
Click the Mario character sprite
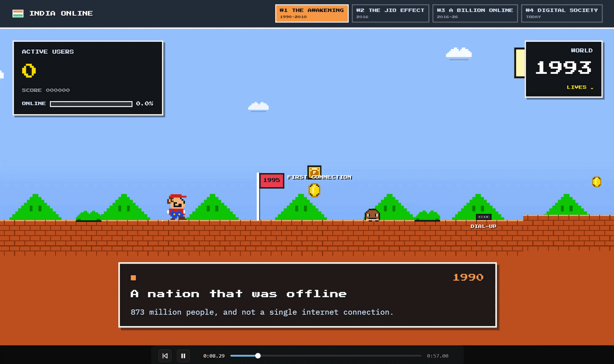pyautogui.click(x=177, y=207)
